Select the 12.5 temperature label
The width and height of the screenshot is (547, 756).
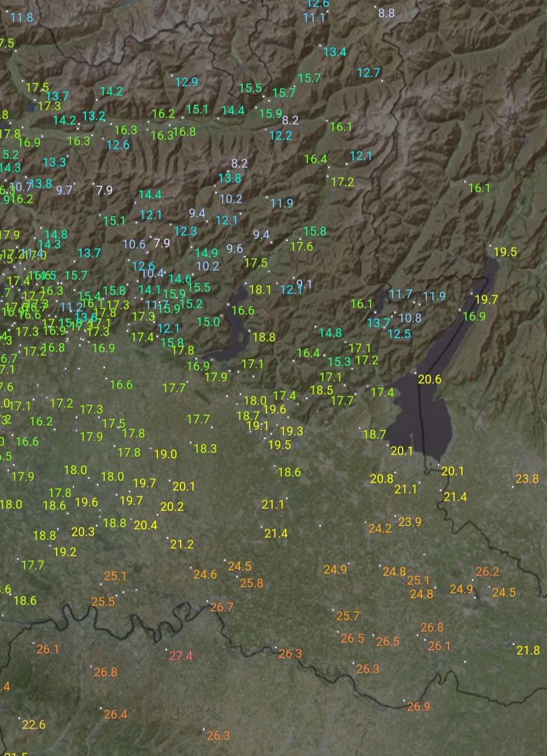399,334
